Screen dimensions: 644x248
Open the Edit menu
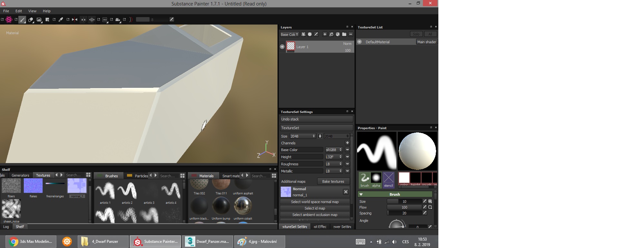point(19,11)
